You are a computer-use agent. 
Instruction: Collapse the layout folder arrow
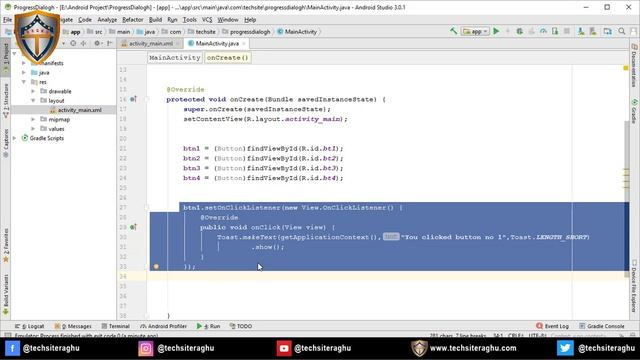coord(33,101)
